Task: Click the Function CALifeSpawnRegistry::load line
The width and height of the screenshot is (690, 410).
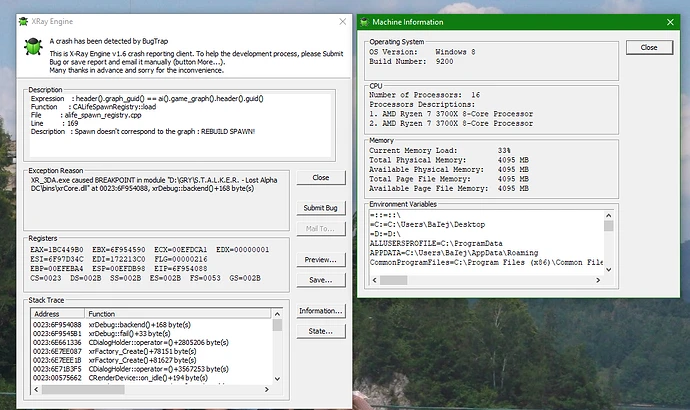Action: pos(93,107)
